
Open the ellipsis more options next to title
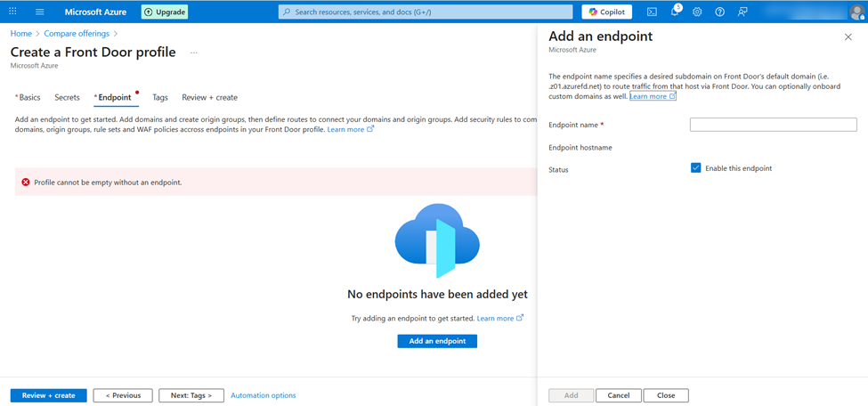pos(194,53)
